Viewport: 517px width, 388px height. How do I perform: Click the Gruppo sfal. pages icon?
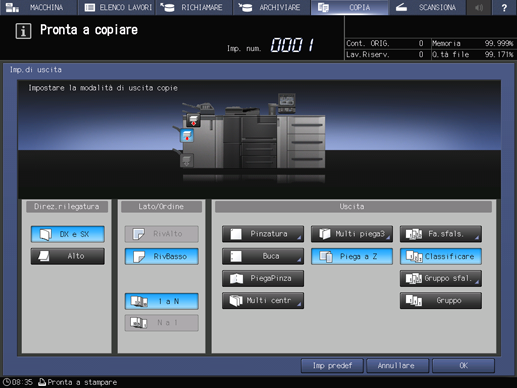pos(414,278)
